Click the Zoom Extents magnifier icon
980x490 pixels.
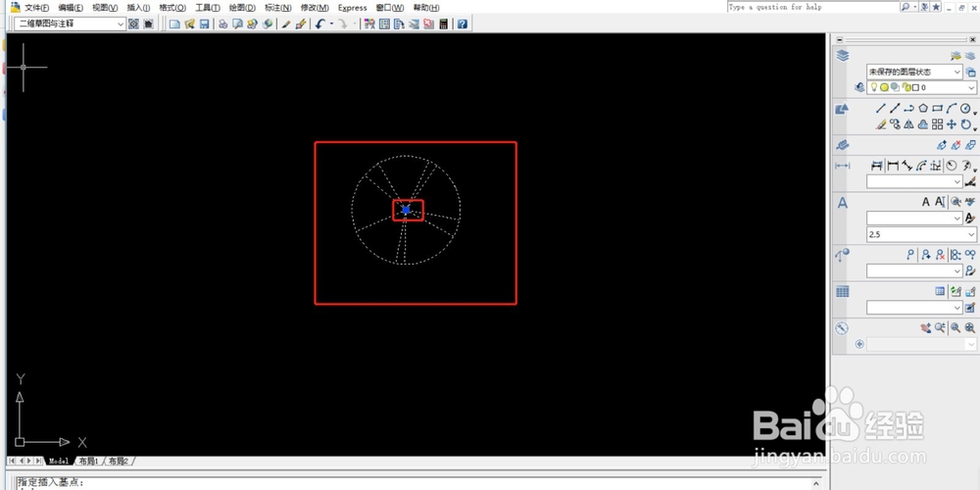click(x=970, y=327)
